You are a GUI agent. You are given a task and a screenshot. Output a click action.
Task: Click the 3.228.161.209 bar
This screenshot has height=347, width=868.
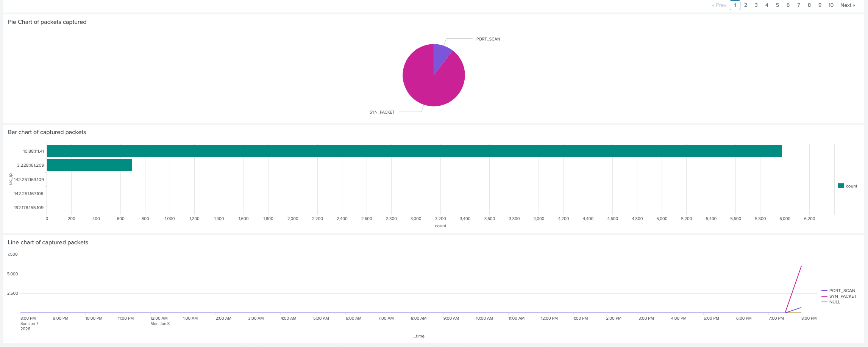pos(89,165)
